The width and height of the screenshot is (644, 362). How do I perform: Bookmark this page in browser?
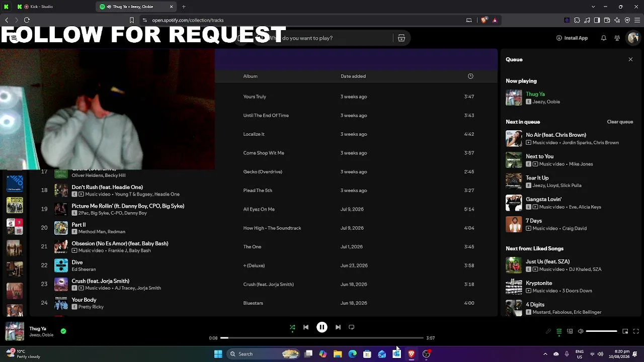pyautogui.click(x=132, y=20)
